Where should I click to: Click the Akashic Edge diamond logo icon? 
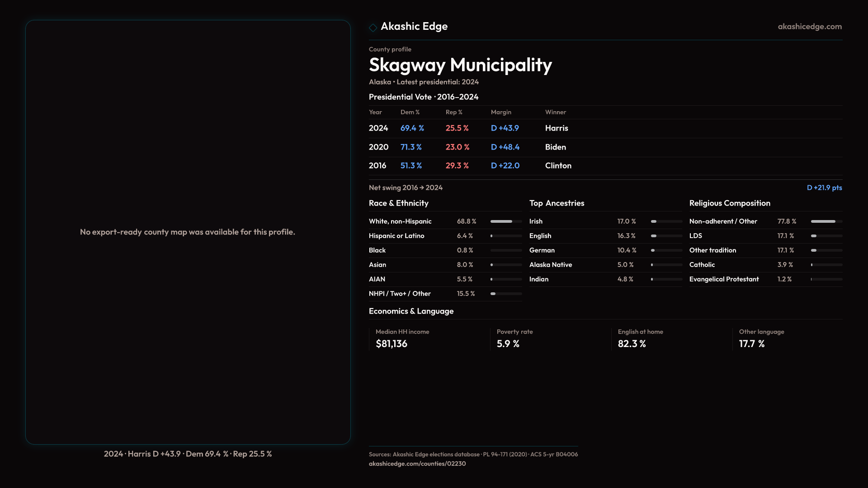pyautogui.click(x=373, y=28)
